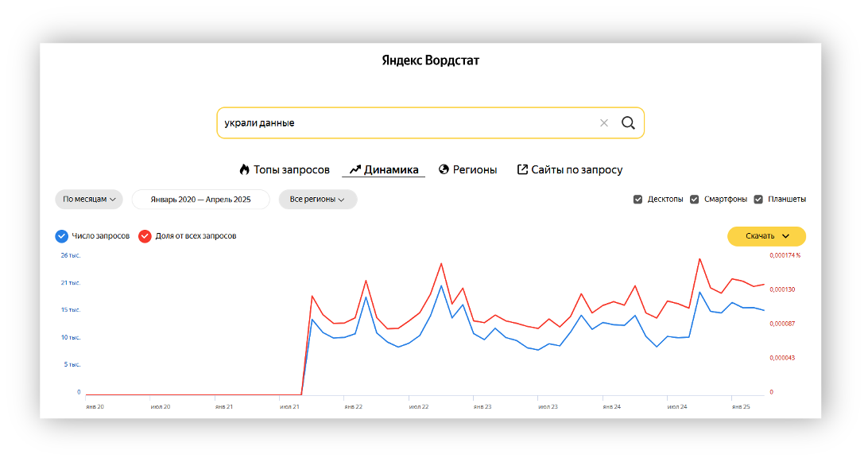This screenshot has height=462, width=868.
Task: Click the Планшеты label text
Action: (787, 200)
